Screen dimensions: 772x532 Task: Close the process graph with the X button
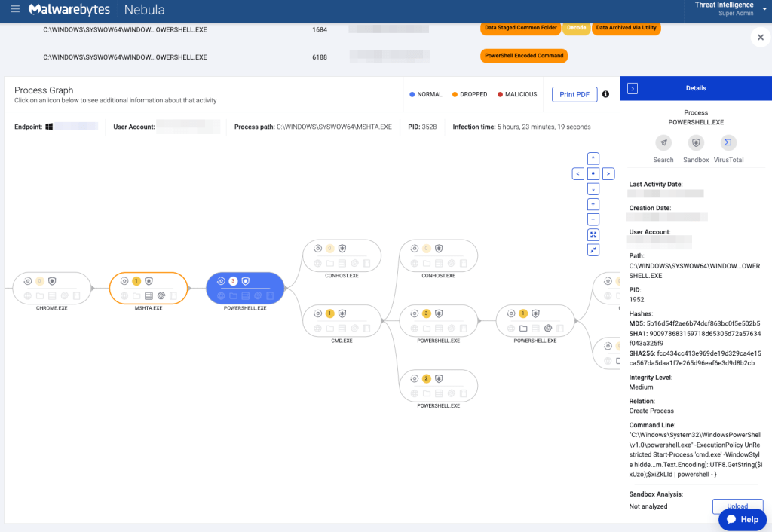pos(760,38)
